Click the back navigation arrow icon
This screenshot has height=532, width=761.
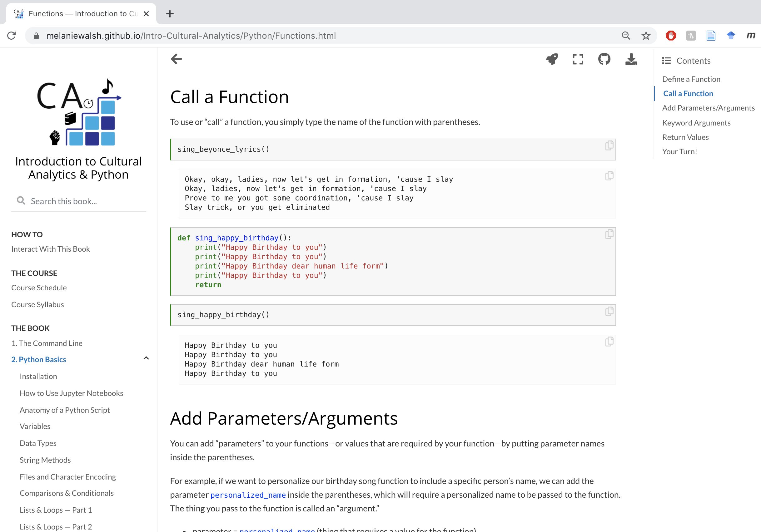click(x=177, y=59)
